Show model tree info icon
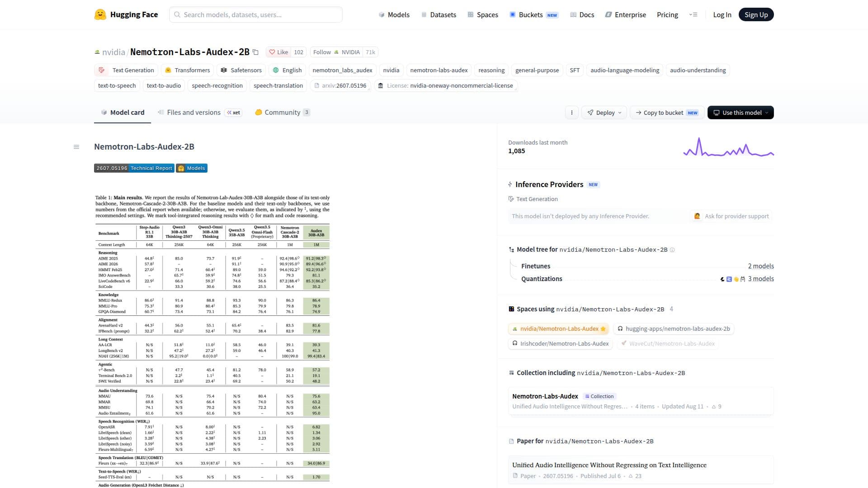Viewport: 868px width, 488px height. [x=672, y=250]
